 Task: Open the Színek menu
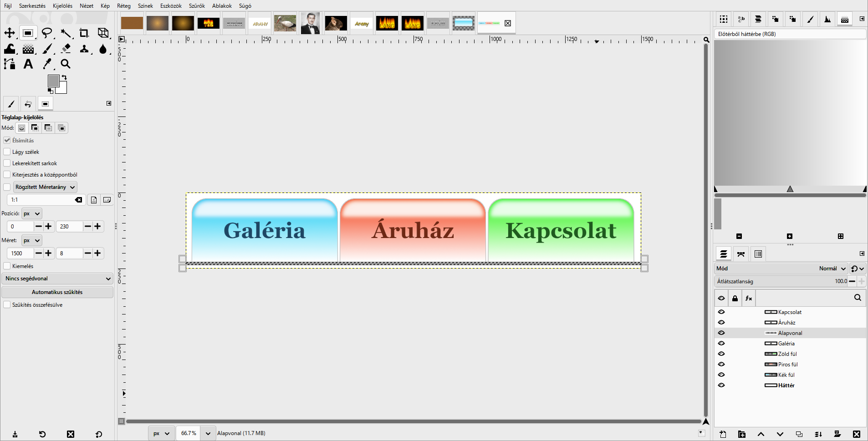coord(145,6)
